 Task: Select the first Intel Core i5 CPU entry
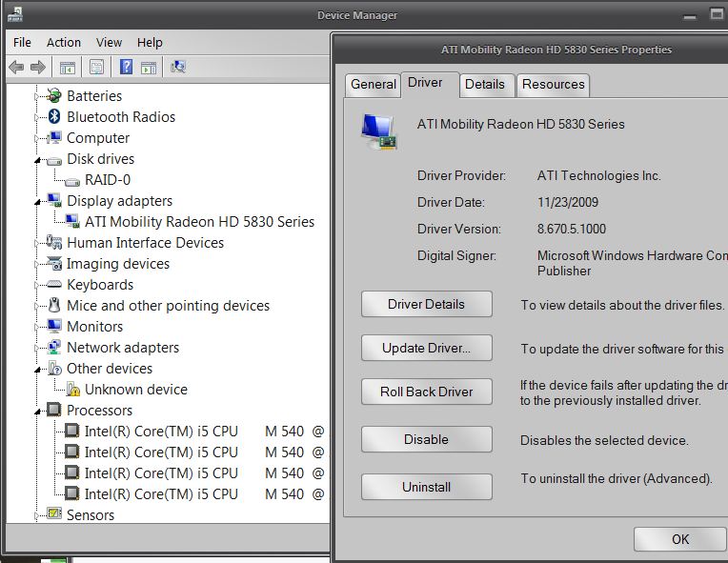pos(204,432)
